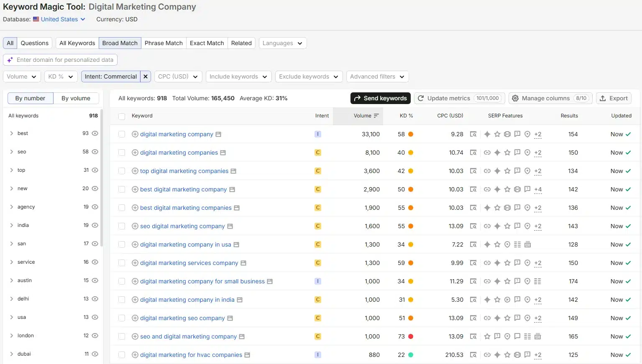Click the Volume column sort icon

[376, 116]
